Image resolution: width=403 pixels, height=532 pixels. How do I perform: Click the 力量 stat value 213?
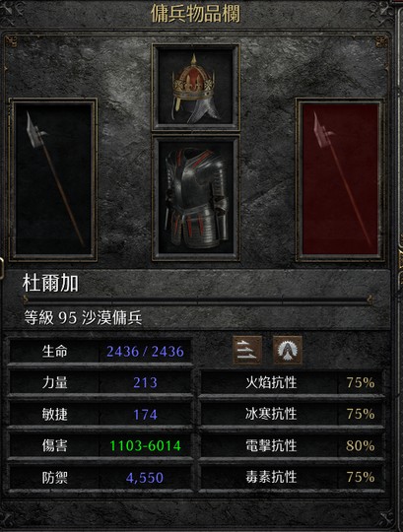145,382
